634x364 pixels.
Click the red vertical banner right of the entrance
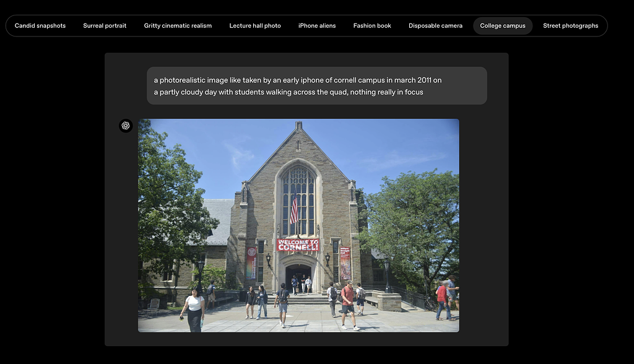click(x=345, y=263)
